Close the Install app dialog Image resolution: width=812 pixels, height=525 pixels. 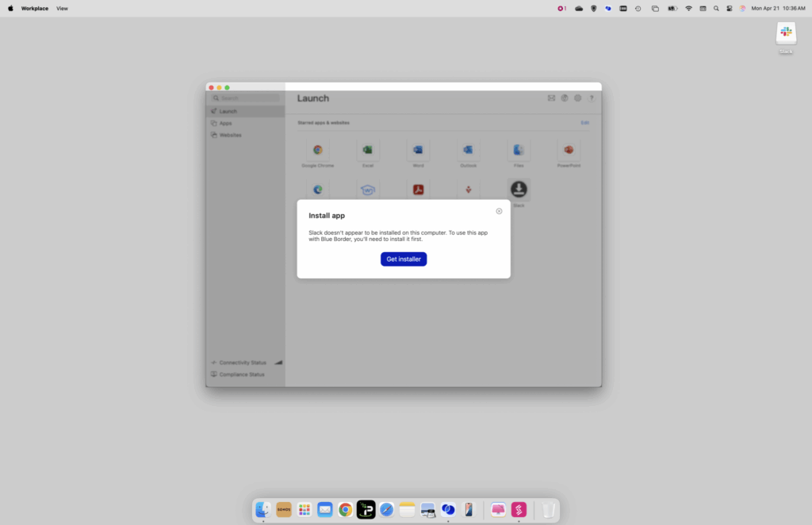click(x=499, y=211)
